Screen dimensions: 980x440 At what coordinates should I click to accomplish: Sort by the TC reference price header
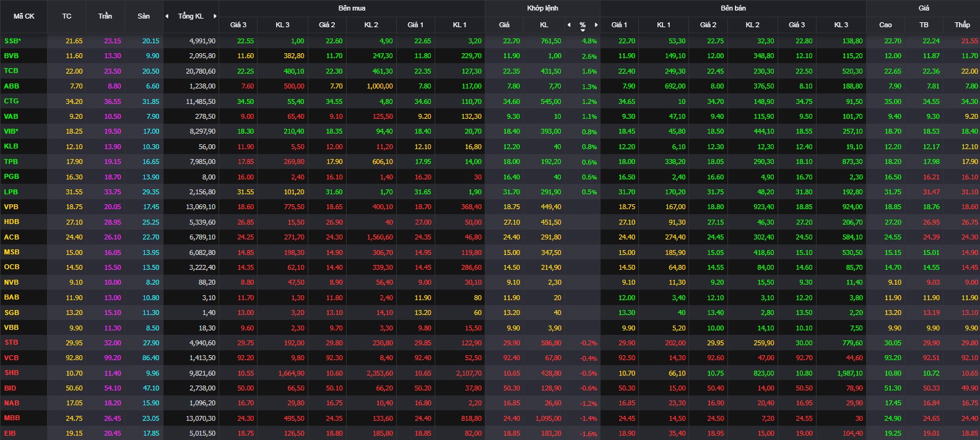click(67, 16)
